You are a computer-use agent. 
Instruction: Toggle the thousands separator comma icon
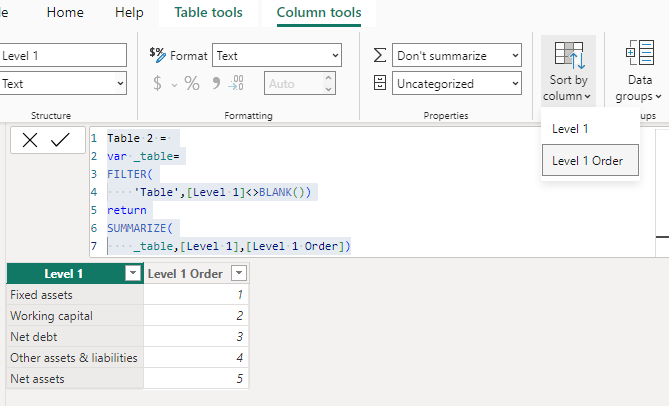[216, 83]
